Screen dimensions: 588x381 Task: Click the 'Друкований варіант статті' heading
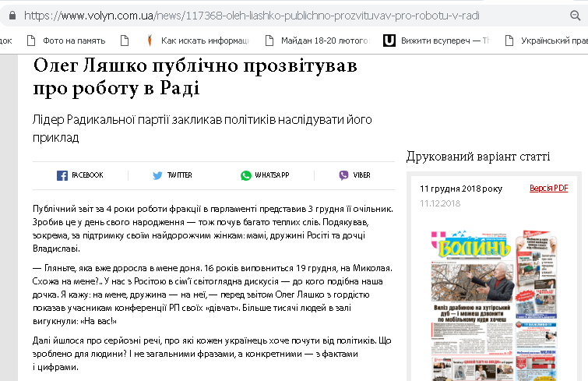pyautogui.click(x=478, y=157)
